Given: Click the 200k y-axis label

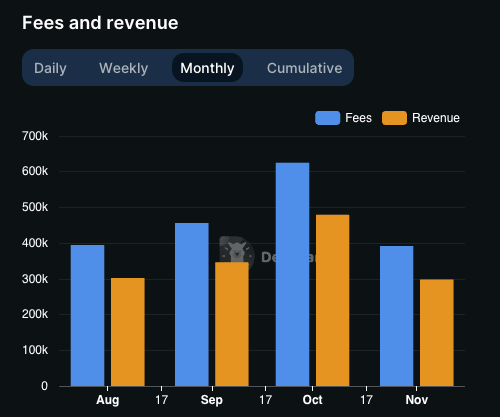Looking at the screenshot, I should tap(35, 314).
